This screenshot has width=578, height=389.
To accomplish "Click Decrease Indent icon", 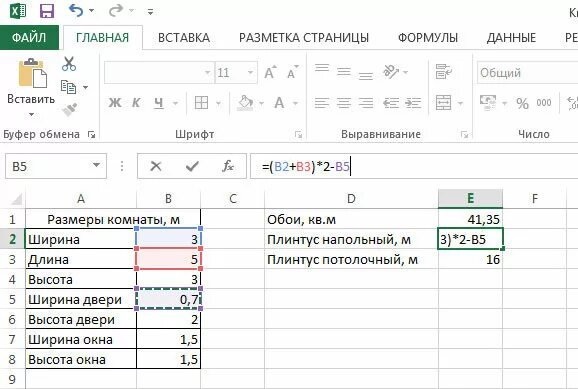I will coord(391,103).
